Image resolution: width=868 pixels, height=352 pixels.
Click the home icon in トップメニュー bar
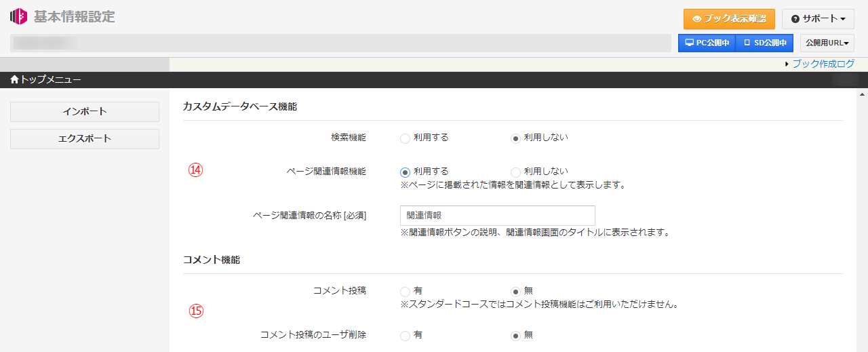coord(14,80)
